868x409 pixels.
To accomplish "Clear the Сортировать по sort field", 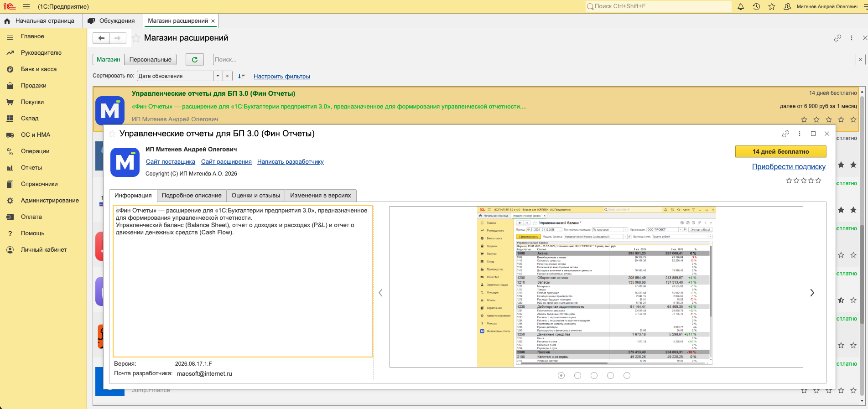I will pyautogui.click(x=227, y=76).
